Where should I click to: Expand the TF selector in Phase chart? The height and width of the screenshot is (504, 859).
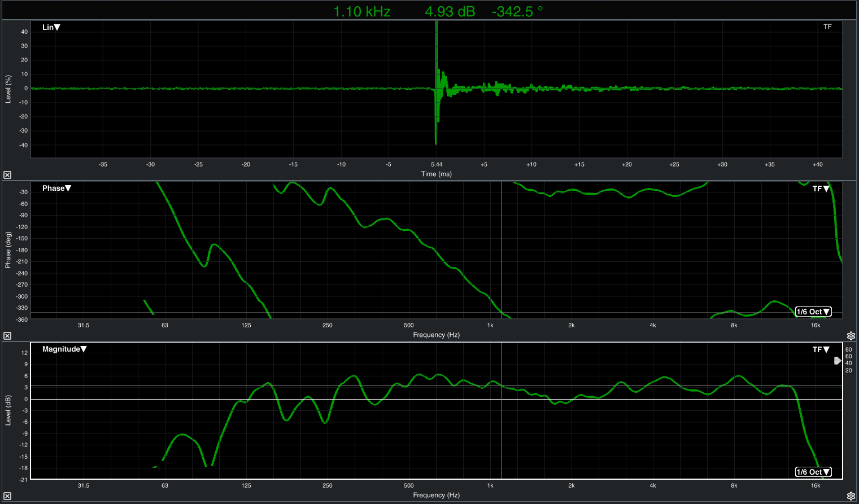point(821,189)
